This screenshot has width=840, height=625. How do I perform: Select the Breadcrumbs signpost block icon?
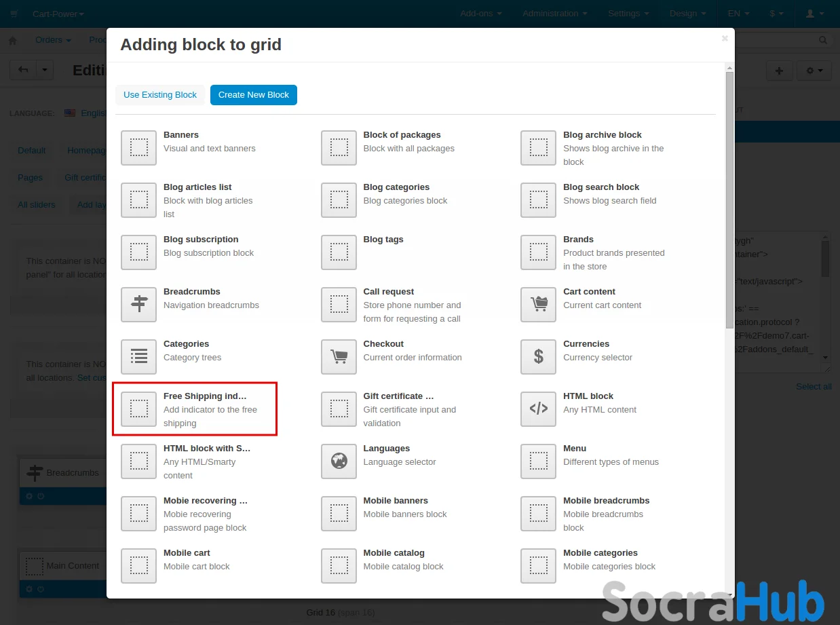(x=138, y=304)
